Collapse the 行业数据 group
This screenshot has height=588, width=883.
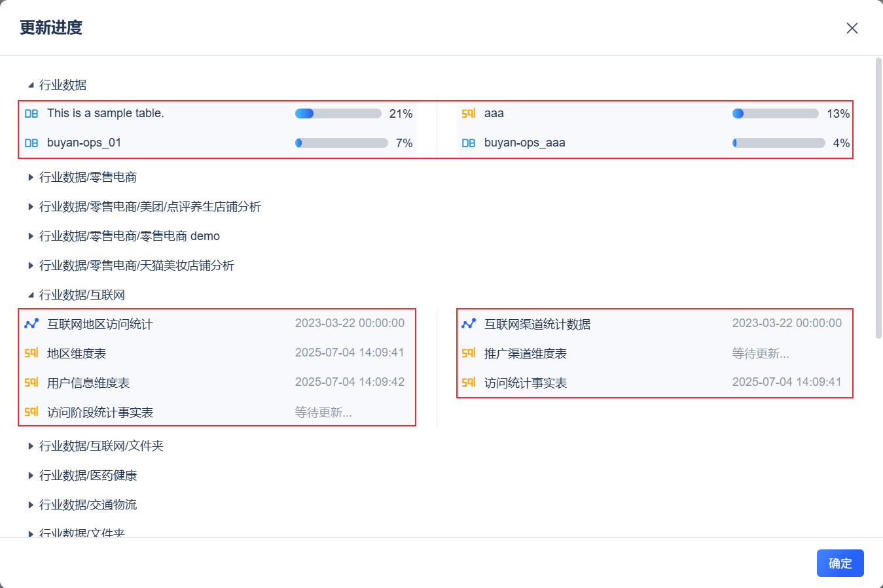pyautogui.click(x=31, y=85)
